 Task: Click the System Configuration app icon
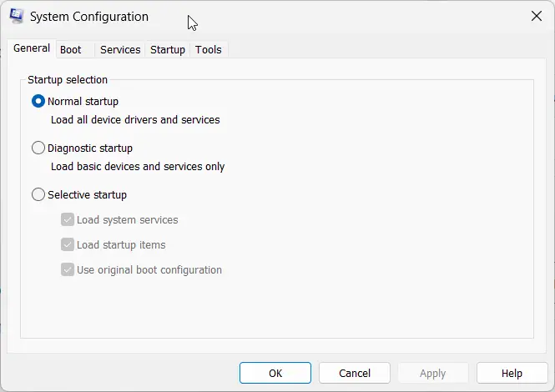tap(17, 17)
